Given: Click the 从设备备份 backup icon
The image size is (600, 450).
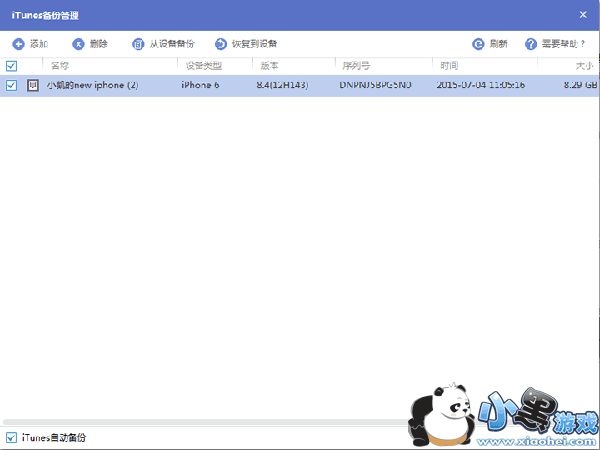Looking at the screenshot, I should (x=137, y=44).
